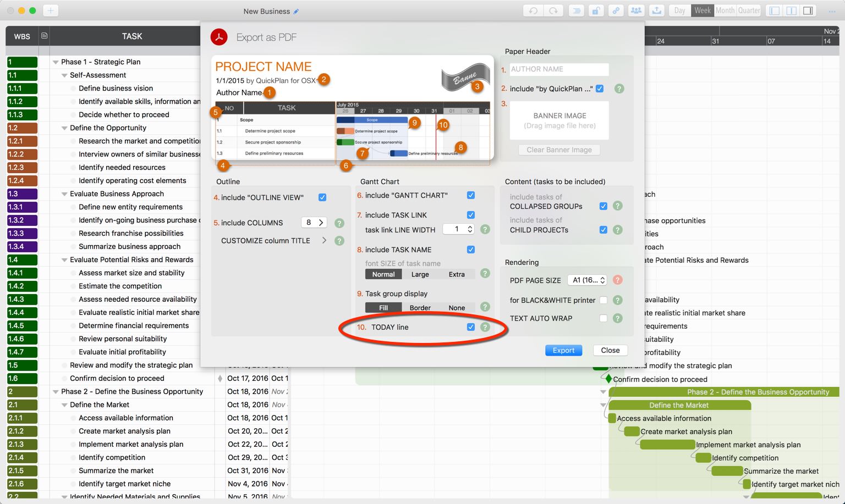The image size is (845, 504).
Task: Expand the CUSTOMIZE column TITLE chevron
Action: [x=324, y=241]
